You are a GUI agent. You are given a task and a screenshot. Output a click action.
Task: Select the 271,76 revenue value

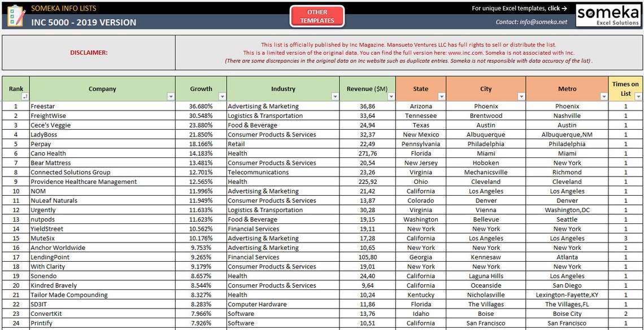[x=368, y=153]
